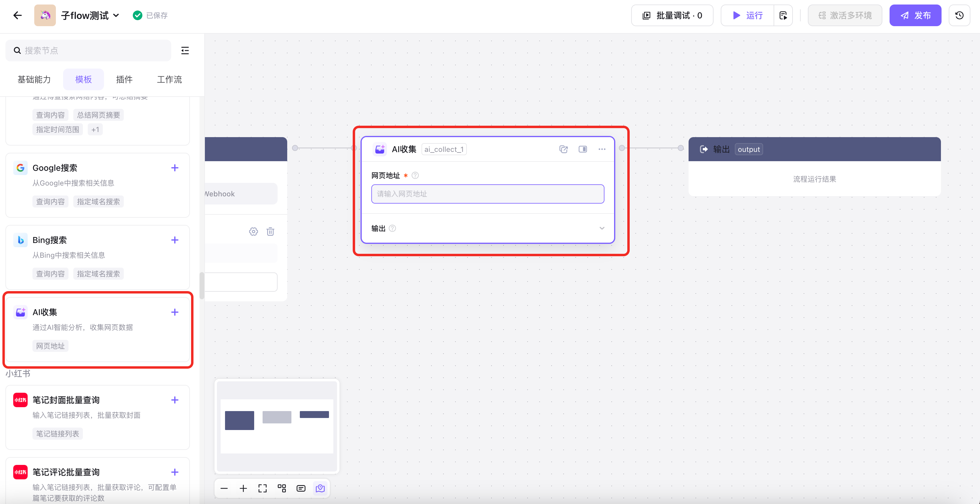Image resolution: width=980 pixels, height=504 pixels.
Task: Open 批量调试 batch debug
Action: click(672, 15)
